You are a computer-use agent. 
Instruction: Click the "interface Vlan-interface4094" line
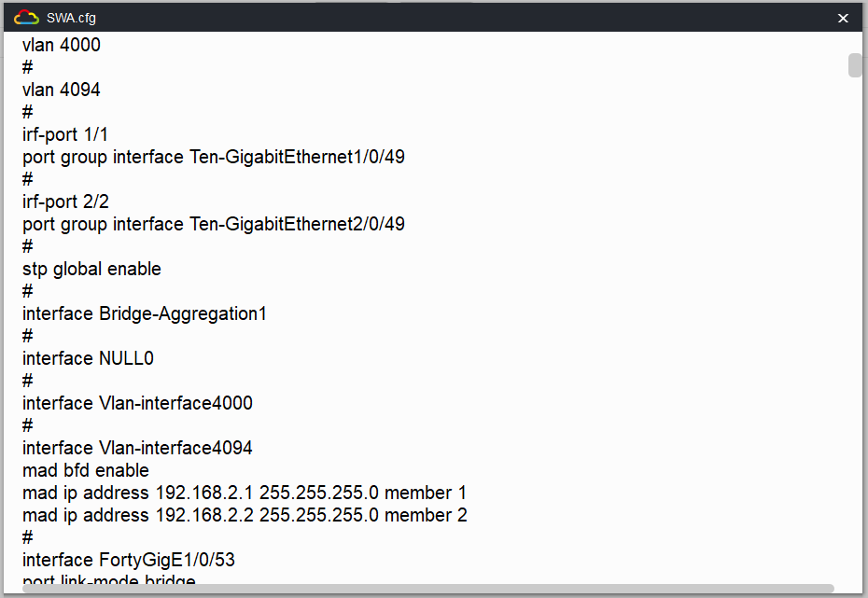[x=137, y=448]
